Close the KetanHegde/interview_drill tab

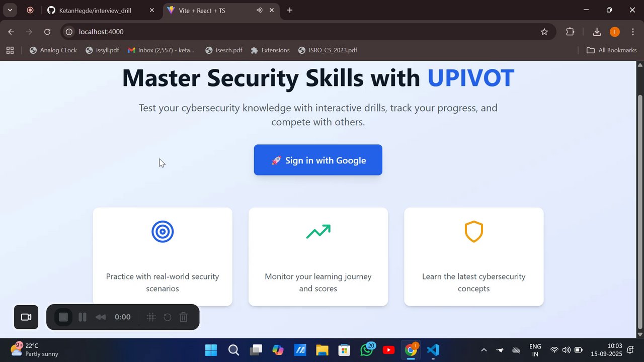[x=152, y=10]
